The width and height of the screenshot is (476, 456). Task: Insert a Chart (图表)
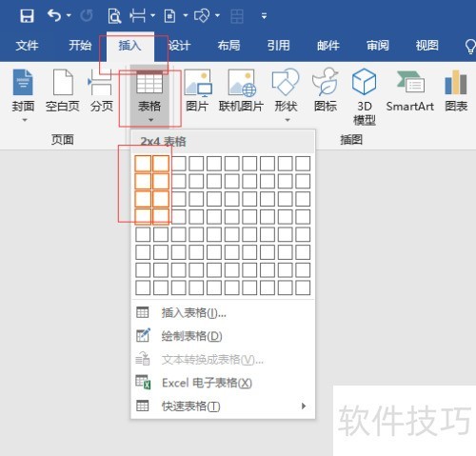click(x=456, y=90)
